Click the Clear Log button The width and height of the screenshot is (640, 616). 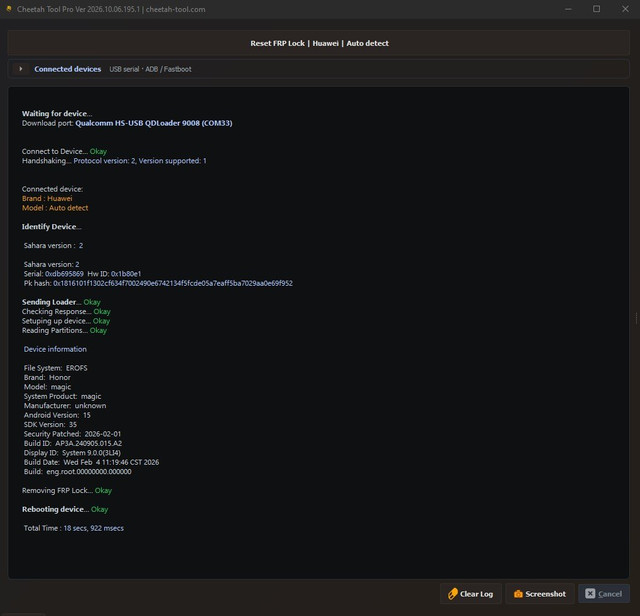tap(471, 594)
